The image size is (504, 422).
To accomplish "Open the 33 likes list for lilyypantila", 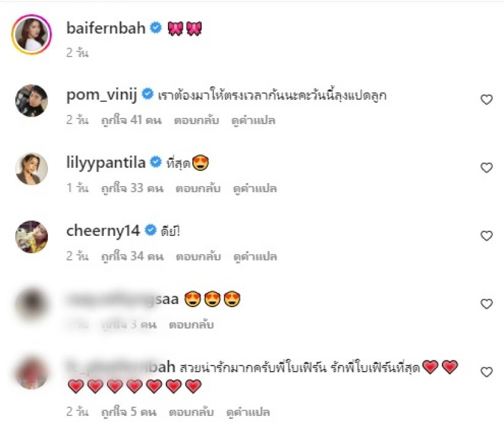I will 132,188.
